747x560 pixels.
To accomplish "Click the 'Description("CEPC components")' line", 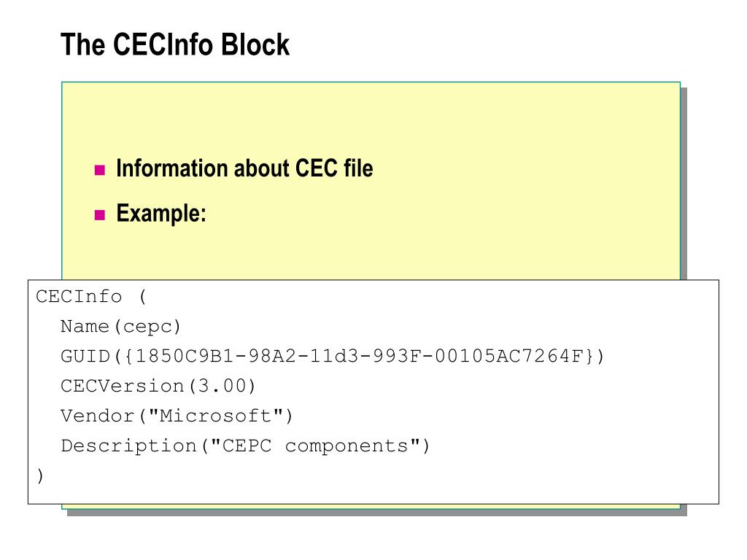I will [x=245, y=446].
